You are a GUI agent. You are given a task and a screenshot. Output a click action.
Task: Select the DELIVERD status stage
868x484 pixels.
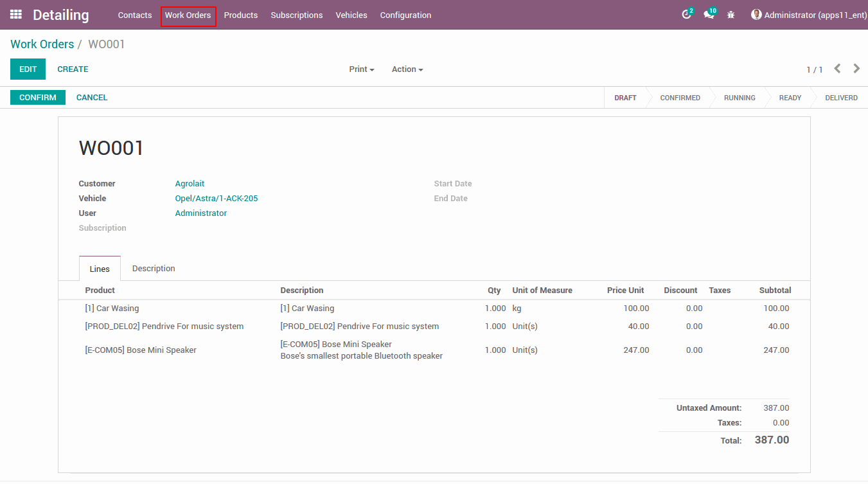coord(841,98)
